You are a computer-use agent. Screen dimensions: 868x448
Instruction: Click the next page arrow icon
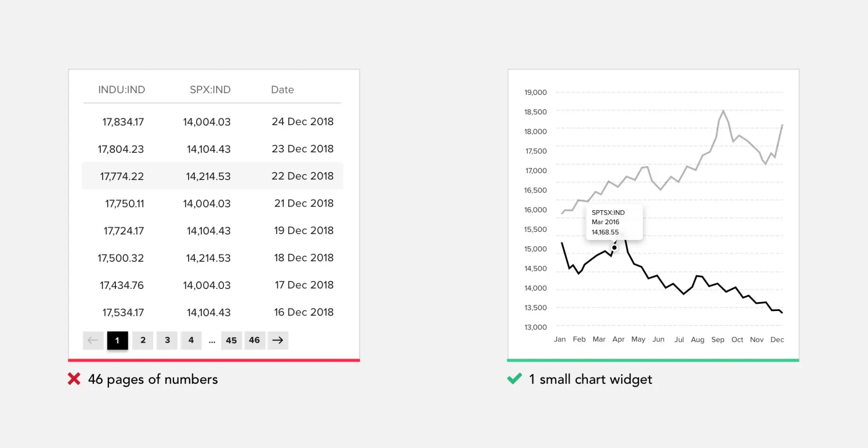coord(278,340)
